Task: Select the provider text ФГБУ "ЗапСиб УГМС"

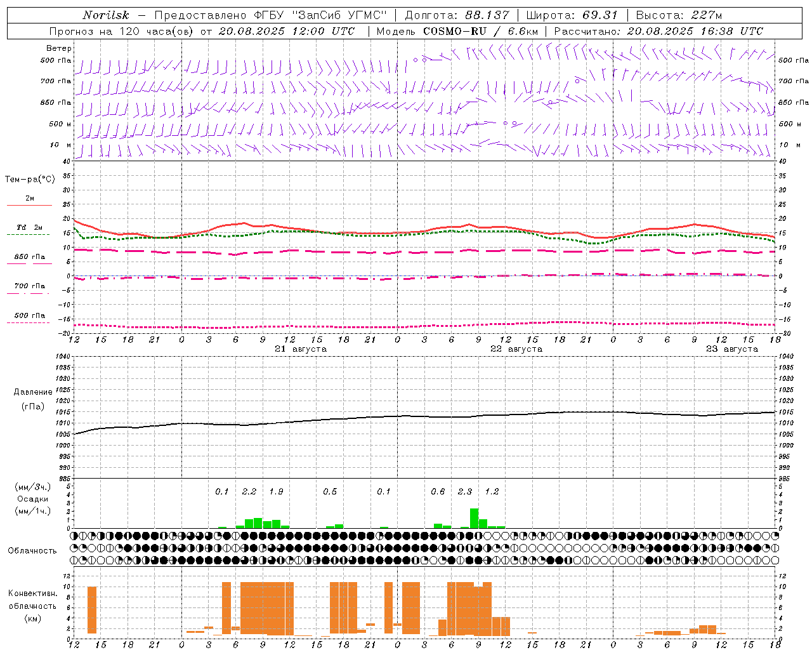Action: [x=320, y=15]
